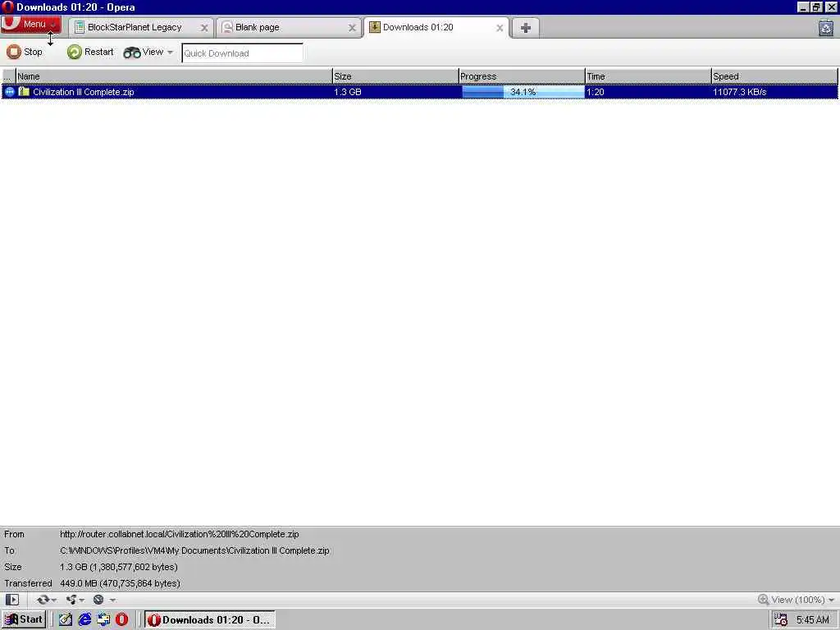Click the 11077.3 KB/s speed cell
The height and width of the screenshot is (630, 840).
tap(739, 92)
